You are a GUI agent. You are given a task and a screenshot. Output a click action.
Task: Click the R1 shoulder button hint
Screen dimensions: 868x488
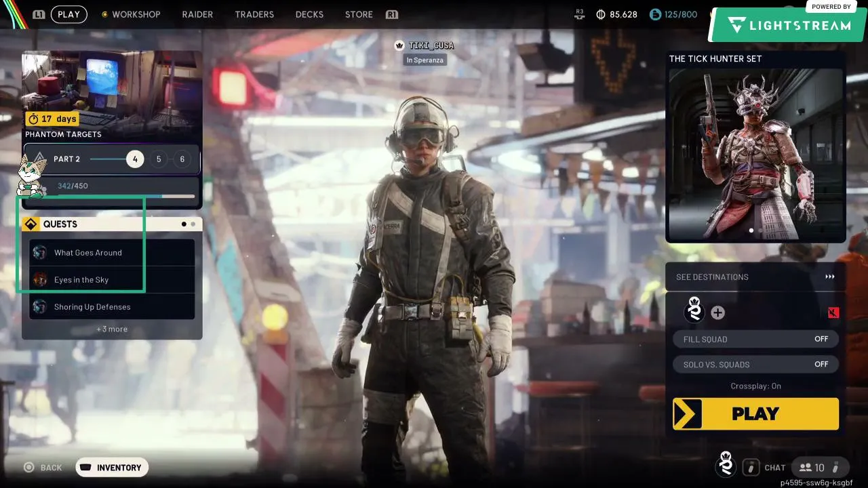pyautogui.click(x=391, y=14)
